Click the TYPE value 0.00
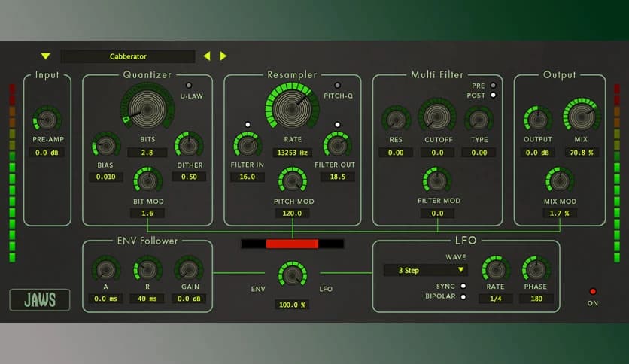The image size is (629, 364). coord(479,153)
